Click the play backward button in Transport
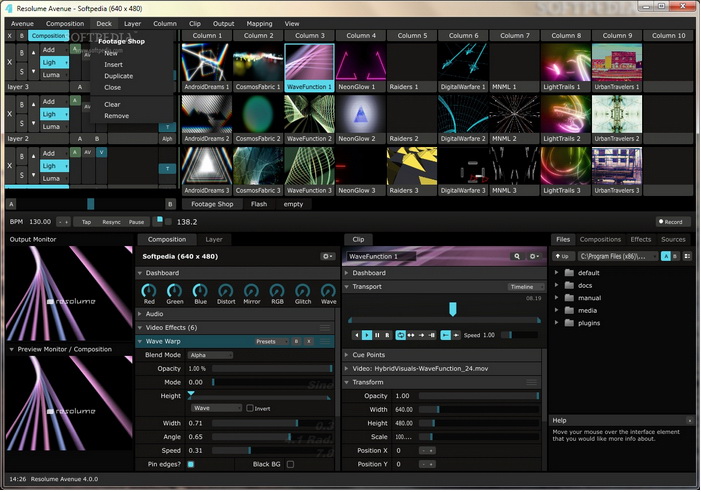This screenshot has height=492, width=701. [x=356, y=335]
